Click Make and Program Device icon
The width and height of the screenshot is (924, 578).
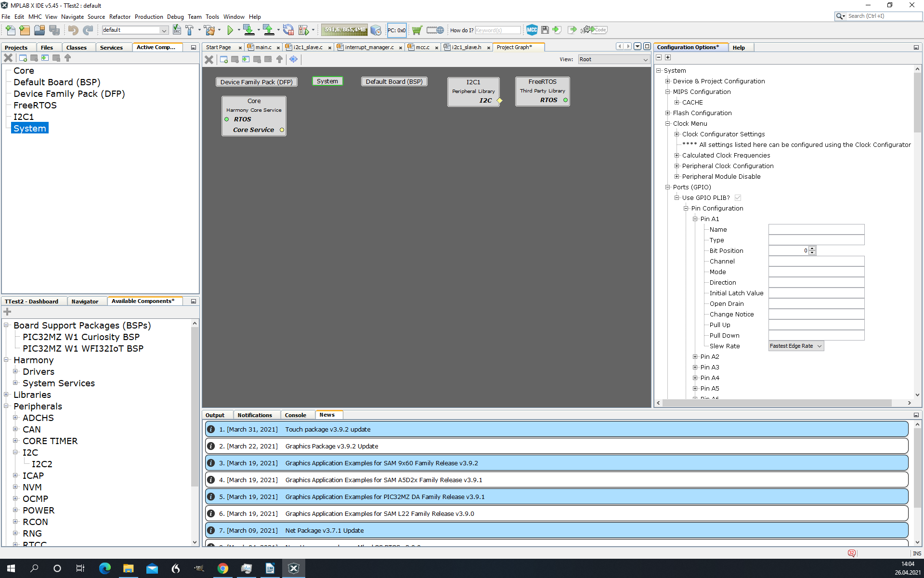pos(248,30)
